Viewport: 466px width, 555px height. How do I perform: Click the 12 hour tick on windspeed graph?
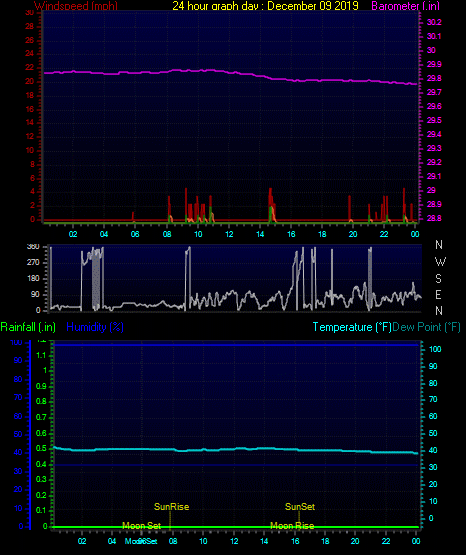229,234
